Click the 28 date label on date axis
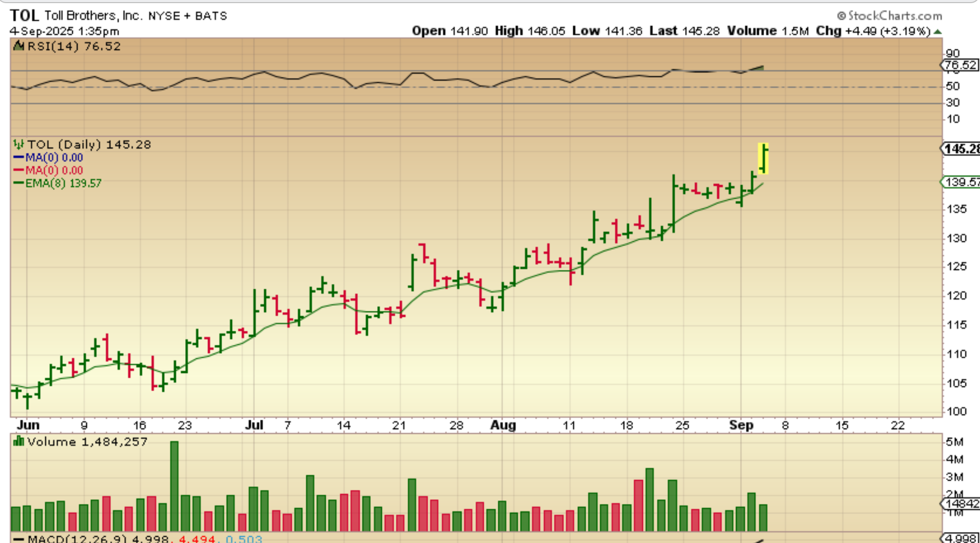Image resolution: width=980 pixels, height=543 pixels. point(456,425)
